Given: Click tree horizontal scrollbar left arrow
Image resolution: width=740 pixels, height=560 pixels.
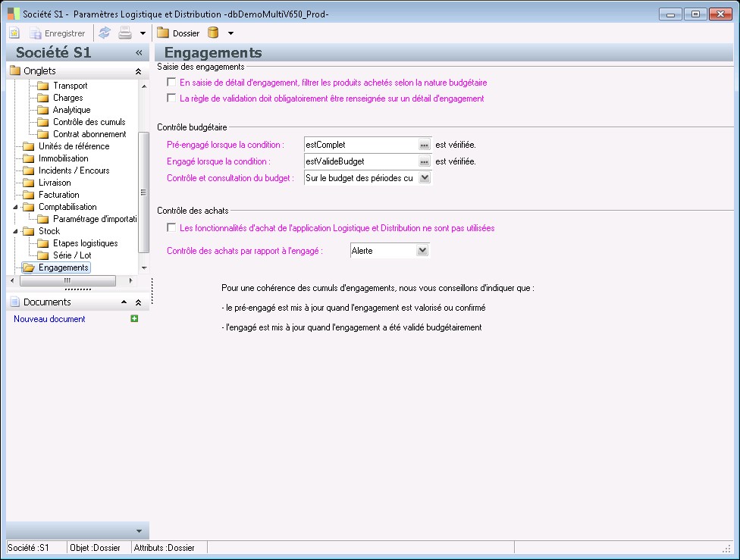Looking at the screenshot, I should [x=12, y=280].
